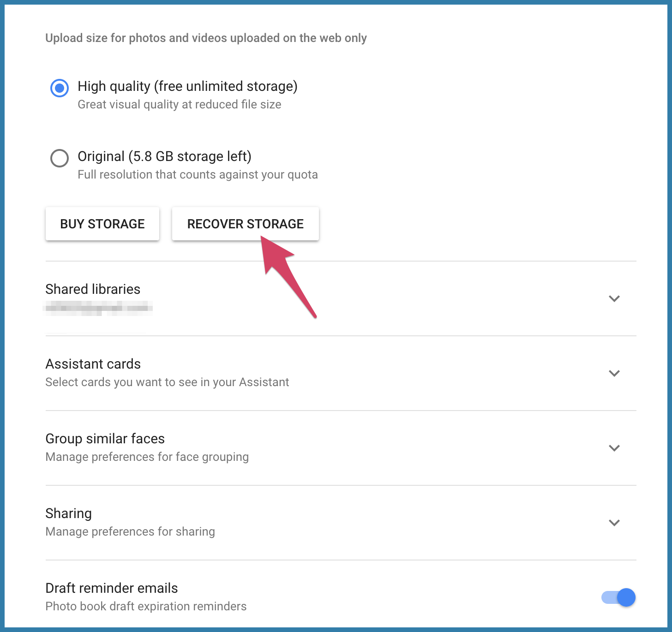The width and height of the screenshot is (672, 632).
Task: Open Group similar faces chevron arrow
Action: [x=614, y=448]
